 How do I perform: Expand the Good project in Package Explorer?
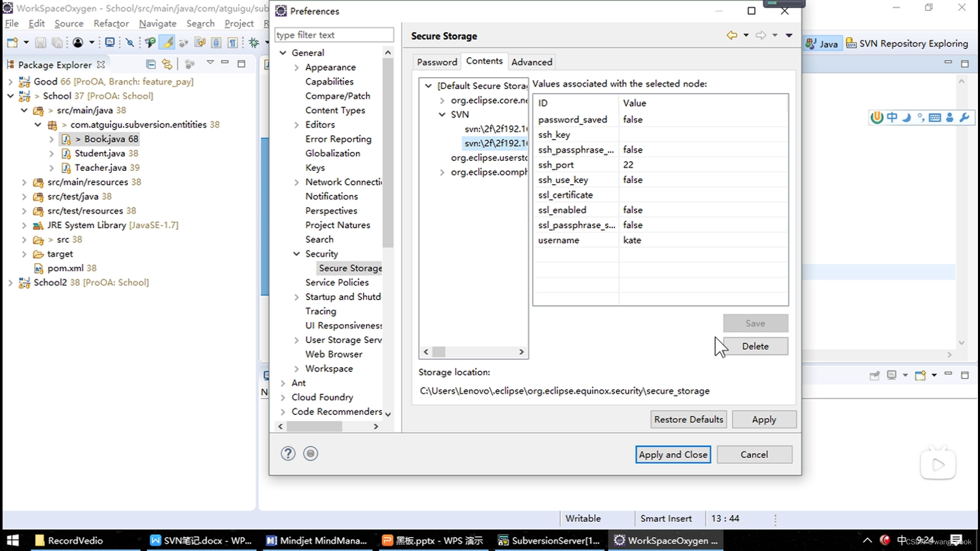10,82
